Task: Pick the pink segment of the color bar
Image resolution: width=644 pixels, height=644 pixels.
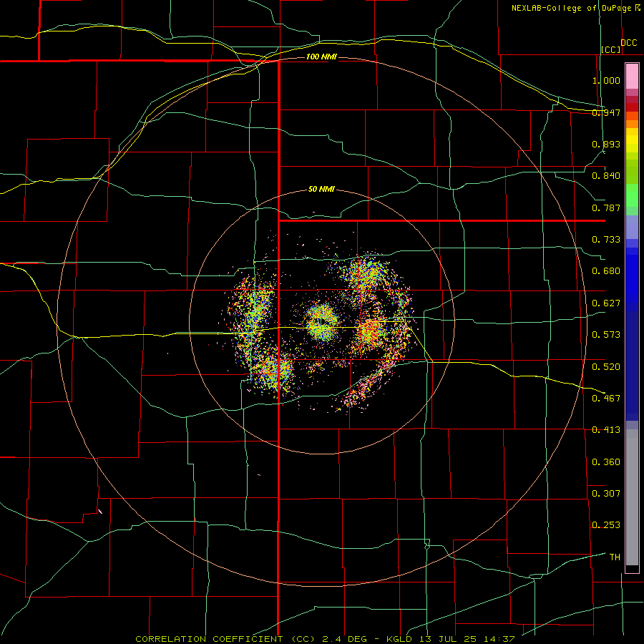Action: click(632, 77)
